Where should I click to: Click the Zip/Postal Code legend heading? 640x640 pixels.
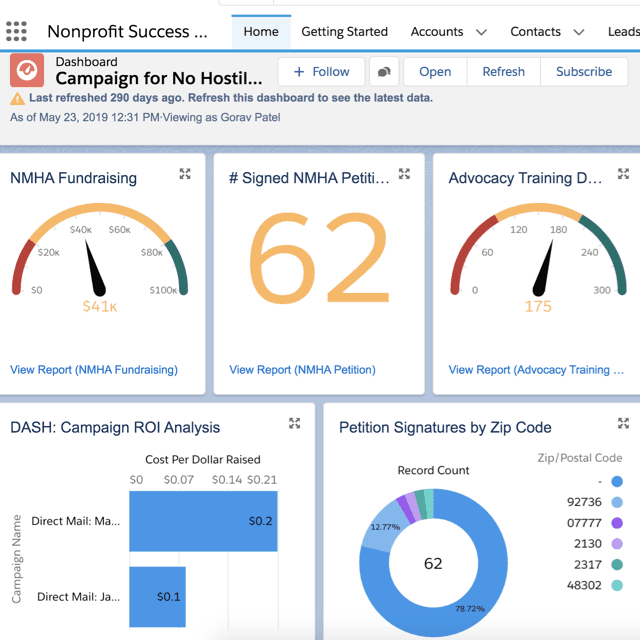pos(580,458)
